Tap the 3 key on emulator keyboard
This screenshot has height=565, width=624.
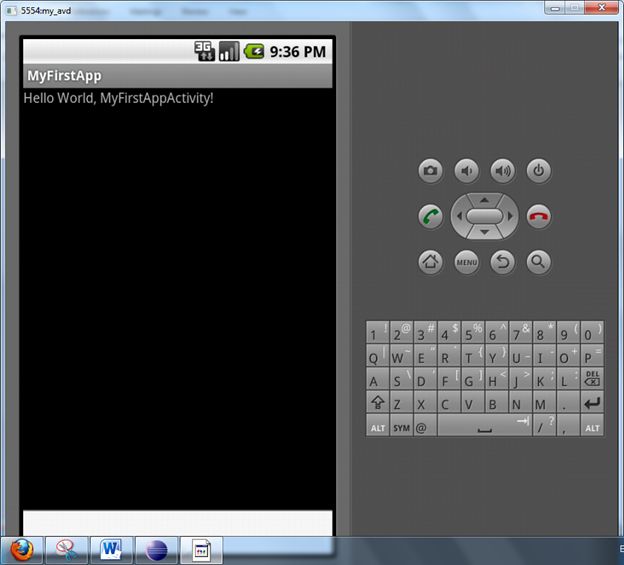(425, 332)
